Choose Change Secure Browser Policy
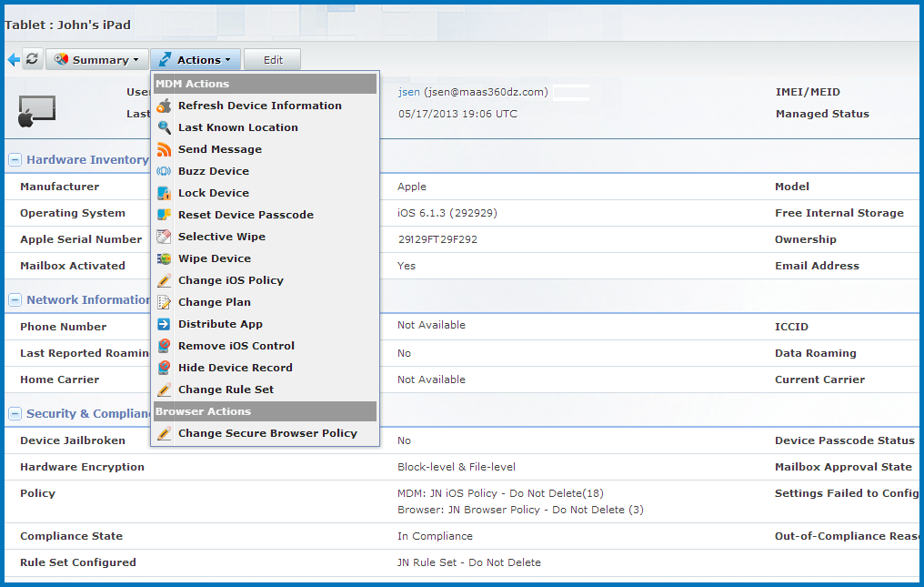 266,433
